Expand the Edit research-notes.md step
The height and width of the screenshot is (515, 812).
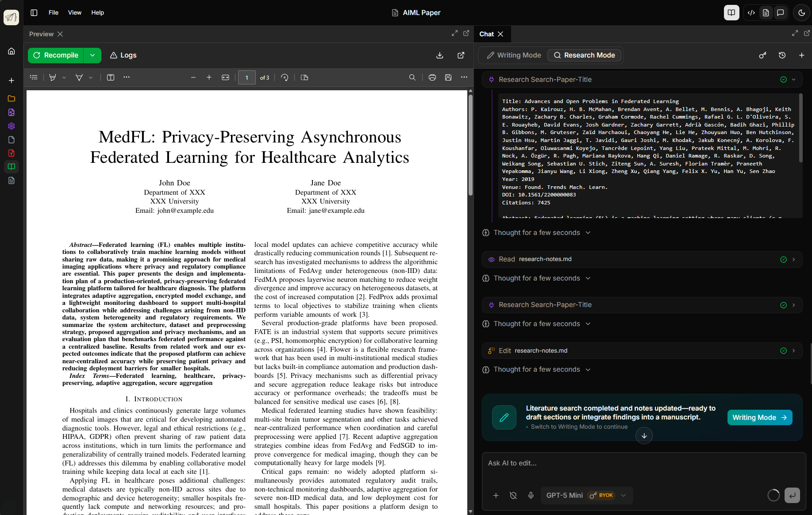793,350
